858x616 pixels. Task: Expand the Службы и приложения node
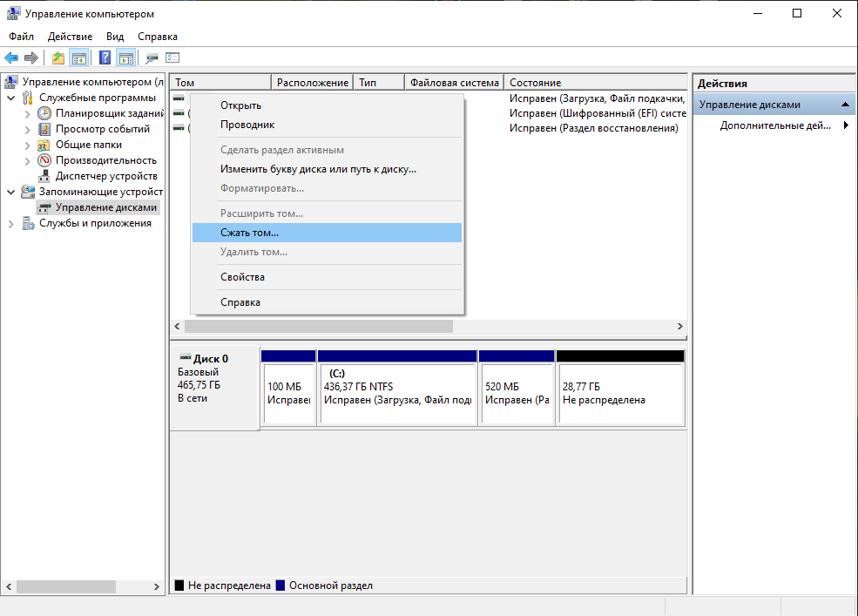point(11,223)
